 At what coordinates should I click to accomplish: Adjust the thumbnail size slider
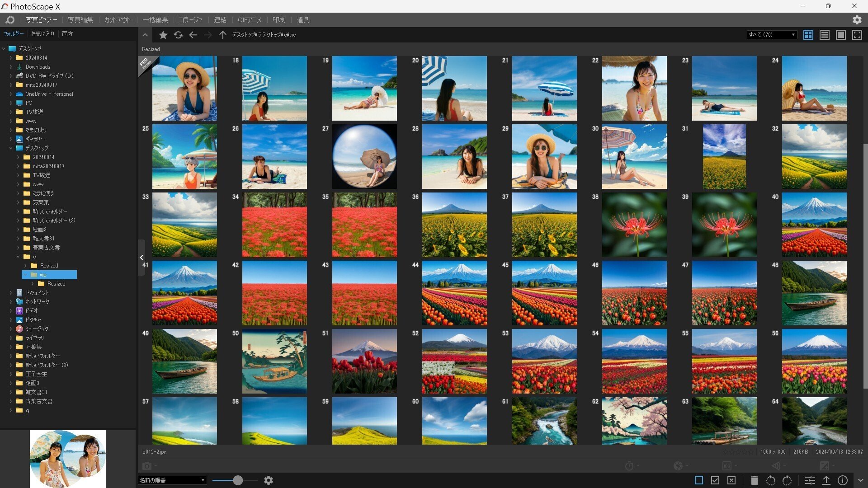237,480
